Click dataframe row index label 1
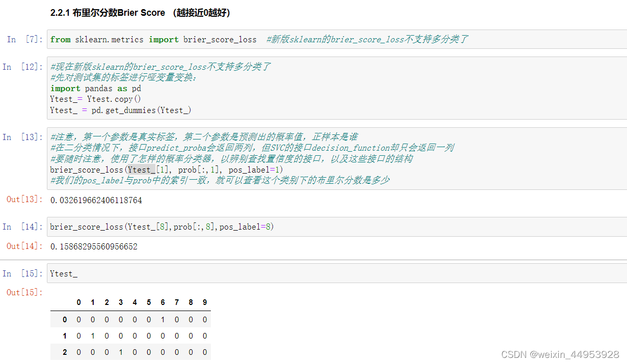 click(65, 336)
